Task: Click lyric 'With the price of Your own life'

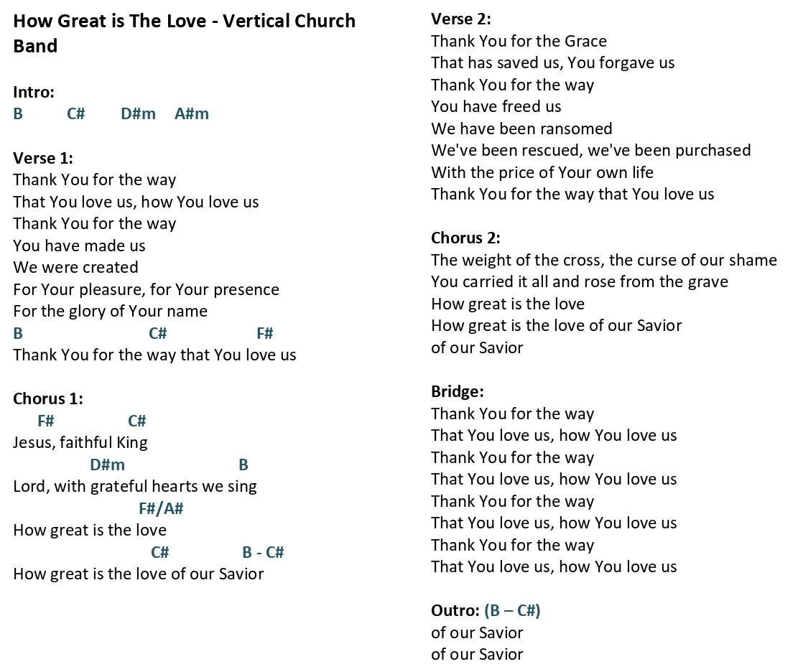Action: pos(542,172)
